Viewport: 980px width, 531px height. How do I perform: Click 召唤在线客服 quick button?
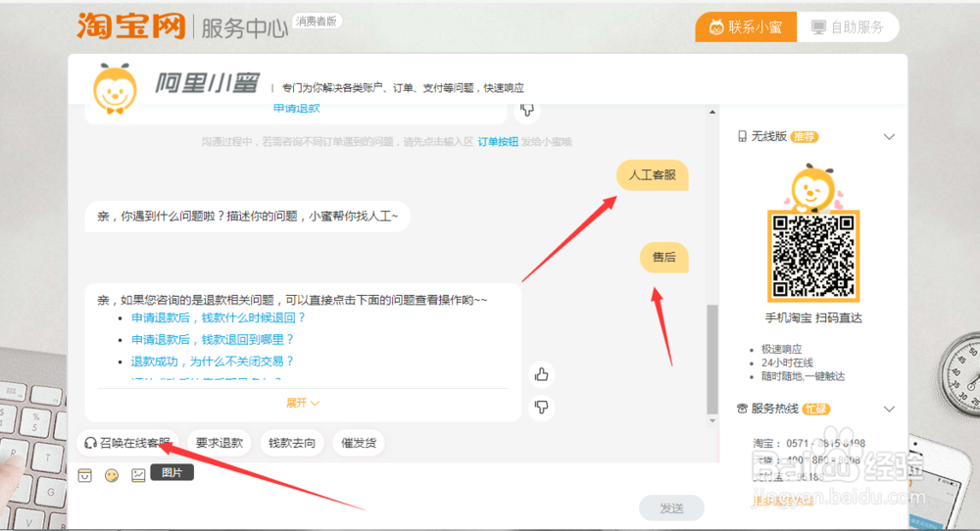(127, 443)
